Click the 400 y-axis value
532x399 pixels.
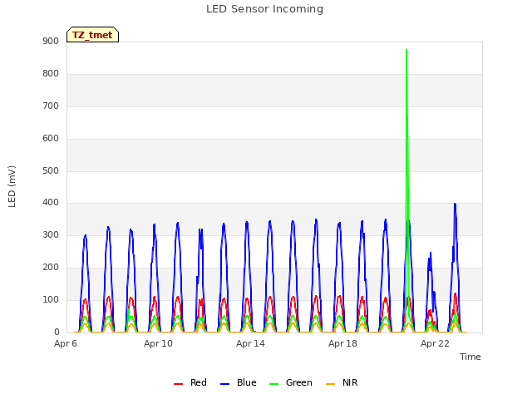[x=51, y=203]
